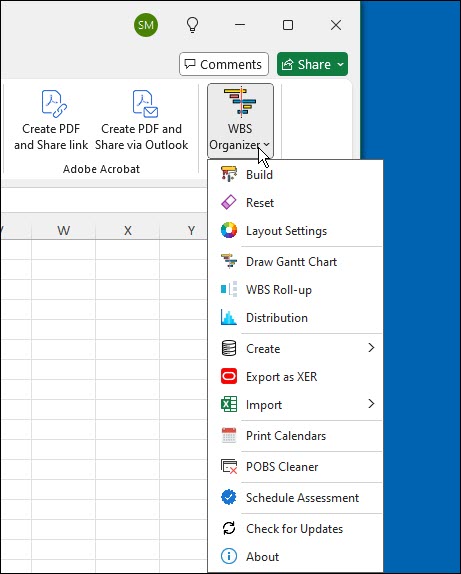The width and height of the screenshot is (461, 574).
Task: Open the Import submenu entry
Action: [295, 405]
